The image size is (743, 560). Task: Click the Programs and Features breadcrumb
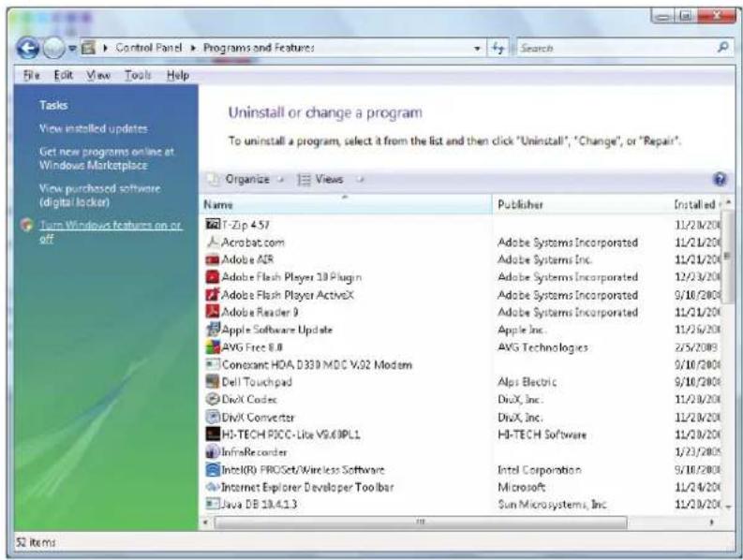[259, 48]
